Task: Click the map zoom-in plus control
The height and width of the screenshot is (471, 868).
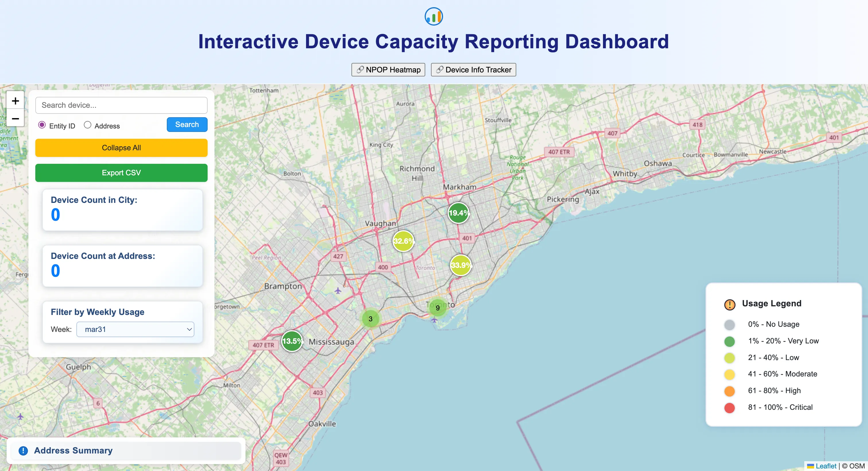Action: point(15,101)
